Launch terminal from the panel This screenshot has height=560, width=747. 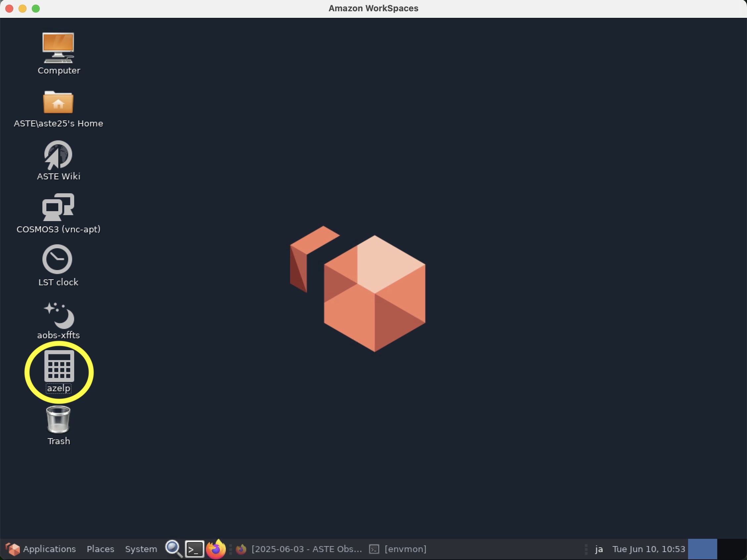[194, 549]
